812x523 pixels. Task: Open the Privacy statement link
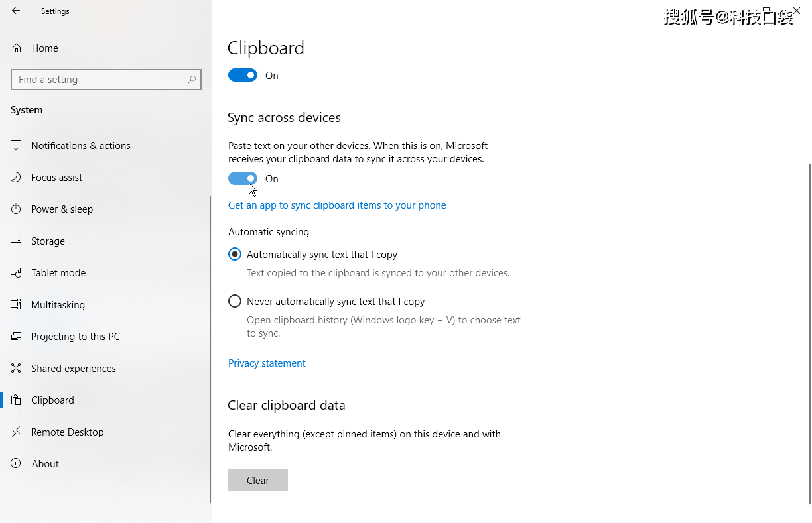tap(267, 363)
